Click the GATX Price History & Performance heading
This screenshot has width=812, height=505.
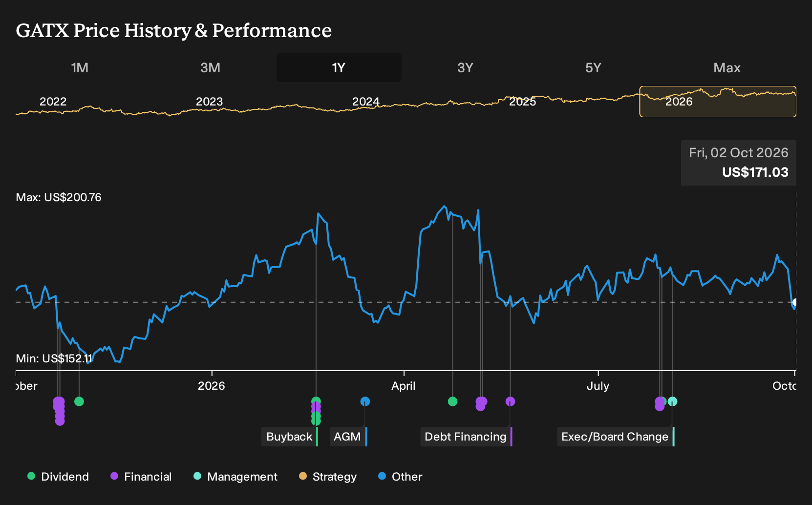pos(174,30)
